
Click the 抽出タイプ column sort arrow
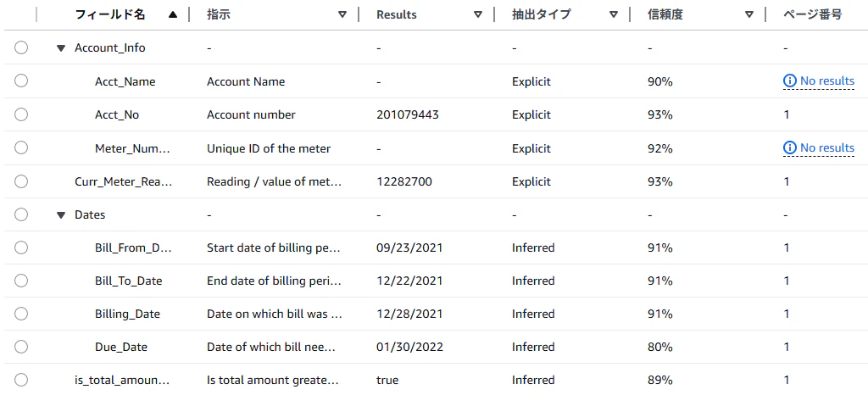[x=614, y=15]
